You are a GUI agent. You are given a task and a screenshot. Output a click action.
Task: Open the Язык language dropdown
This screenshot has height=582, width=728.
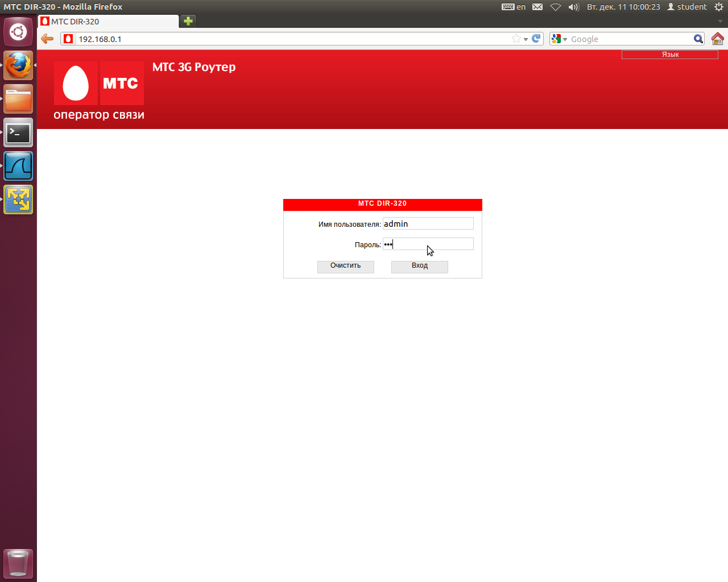click(x=670, y=55)
